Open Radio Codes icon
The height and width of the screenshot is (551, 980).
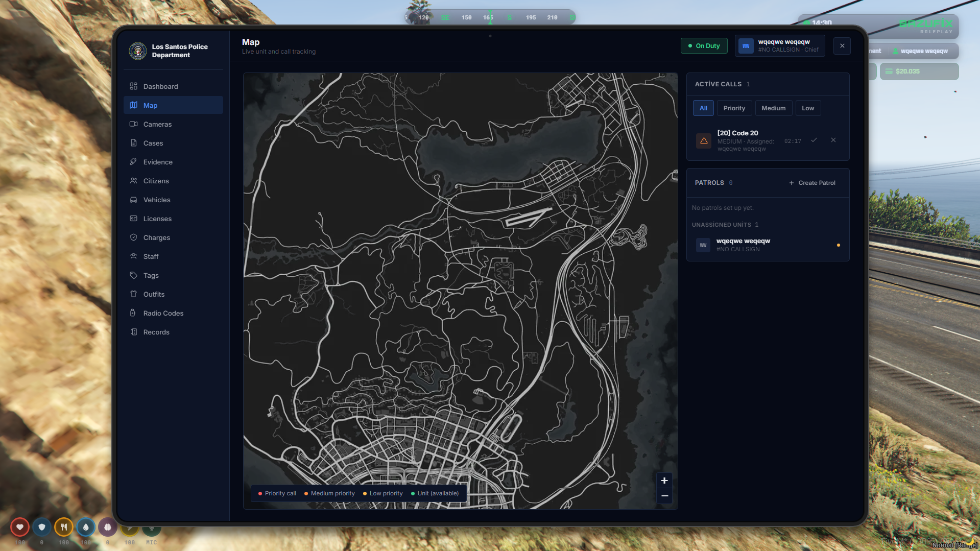(133, 313)
